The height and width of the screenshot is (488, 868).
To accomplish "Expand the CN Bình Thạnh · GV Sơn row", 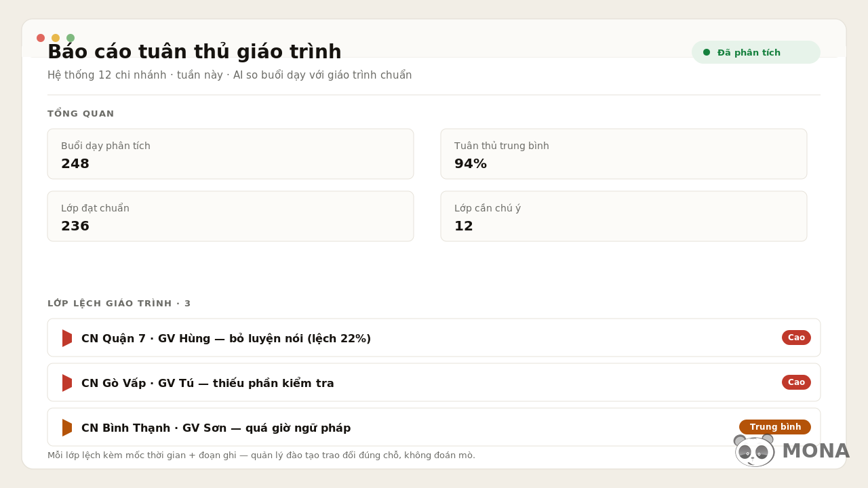I will click(434, 427).
